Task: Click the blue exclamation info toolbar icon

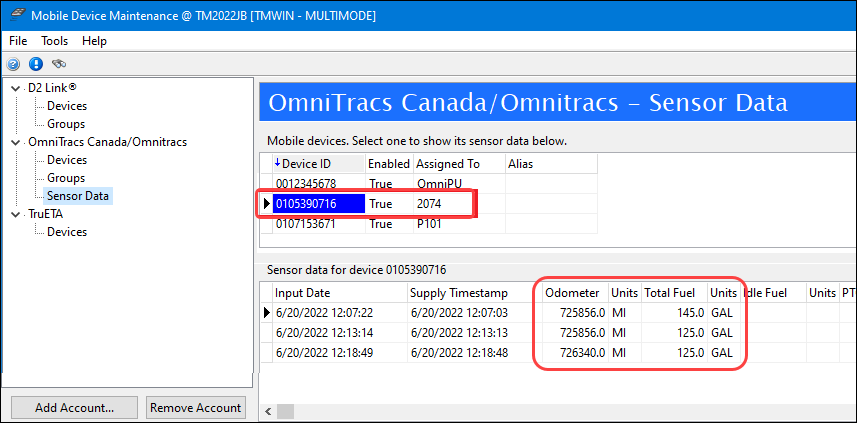Action: coord(35,64)
